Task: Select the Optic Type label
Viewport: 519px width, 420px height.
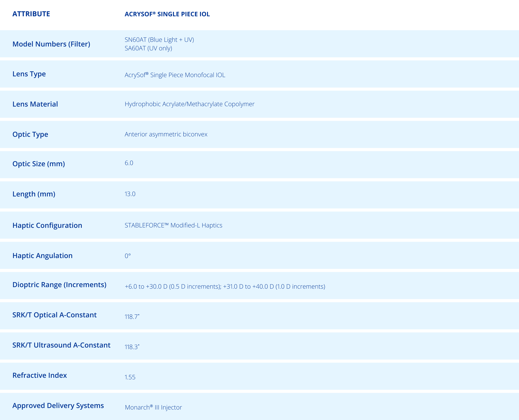Action: [30, 134]
